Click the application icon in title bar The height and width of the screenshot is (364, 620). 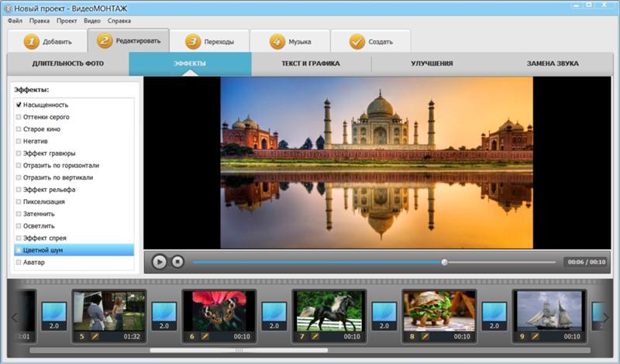point(8,9)
